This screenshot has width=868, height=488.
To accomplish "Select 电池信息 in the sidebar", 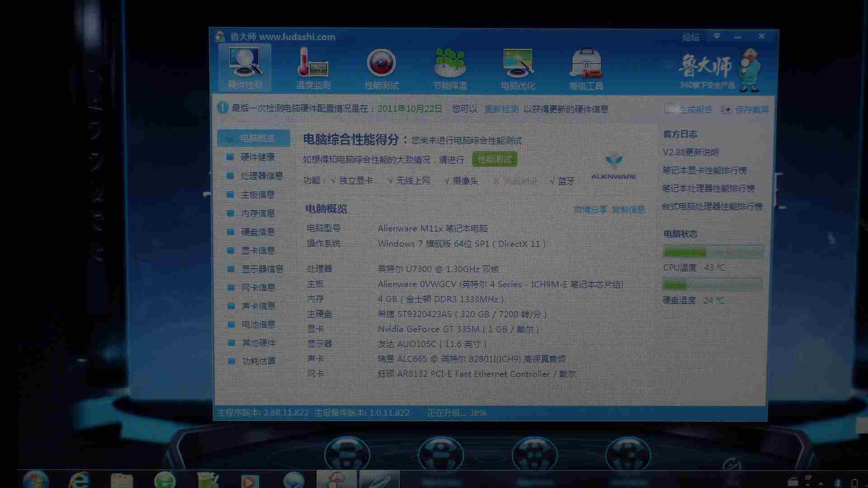I will [251, 324].
